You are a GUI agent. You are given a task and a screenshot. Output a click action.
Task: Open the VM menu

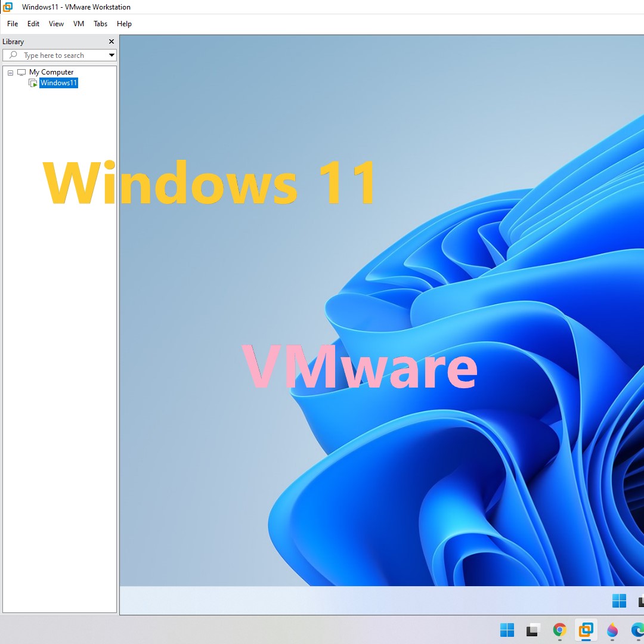pos(78,24)
